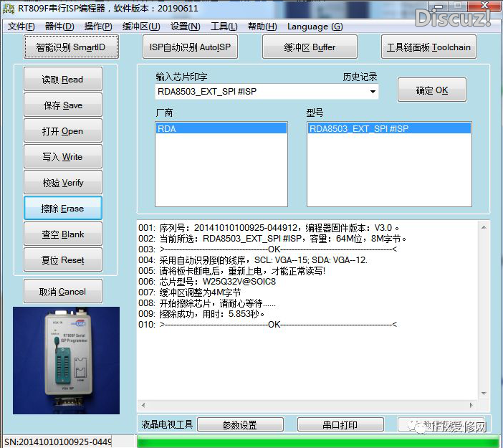Click ISP自动识别 AutoISP button
The height and width of the screenshot is (448, 503).
tap(190, 47)
